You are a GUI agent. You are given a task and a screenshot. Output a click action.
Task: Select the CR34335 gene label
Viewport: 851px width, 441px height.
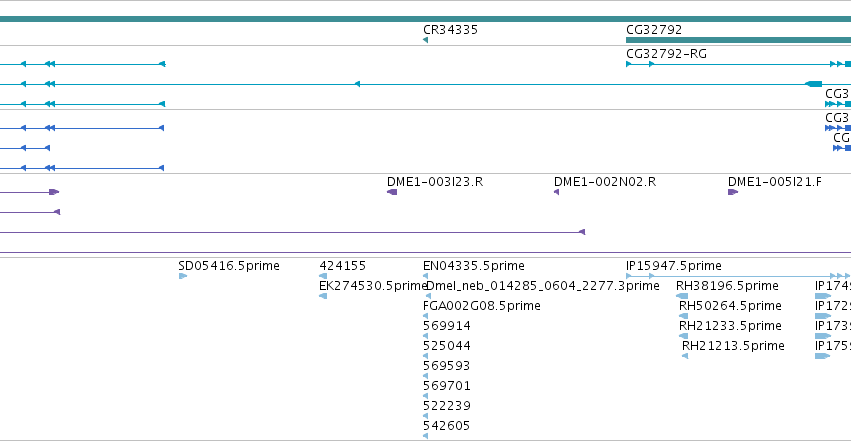click(x=450, y=30)
